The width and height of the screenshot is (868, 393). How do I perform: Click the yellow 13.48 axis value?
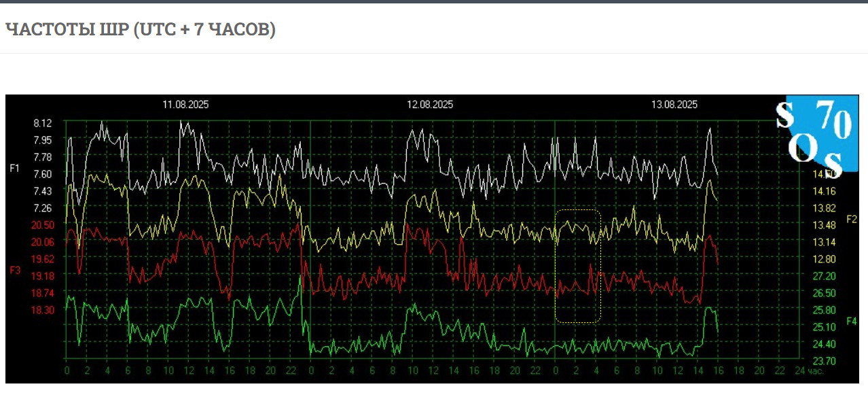pyautogui.click(x=823, y=225)
